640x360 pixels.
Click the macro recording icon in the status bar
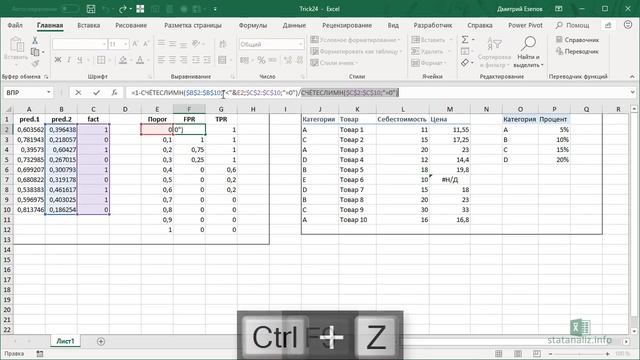click(40, 354)
